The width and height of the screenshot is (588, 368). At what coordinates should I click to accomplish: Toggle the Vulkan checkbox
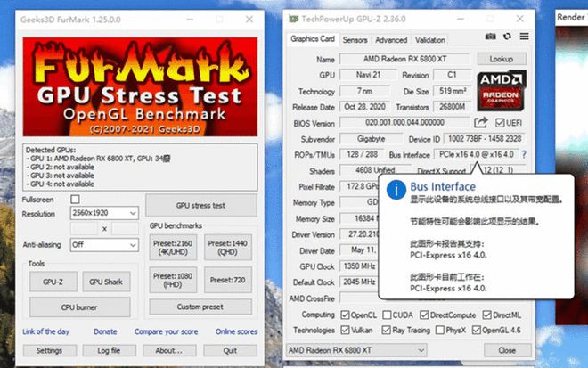tap(345, 330)
